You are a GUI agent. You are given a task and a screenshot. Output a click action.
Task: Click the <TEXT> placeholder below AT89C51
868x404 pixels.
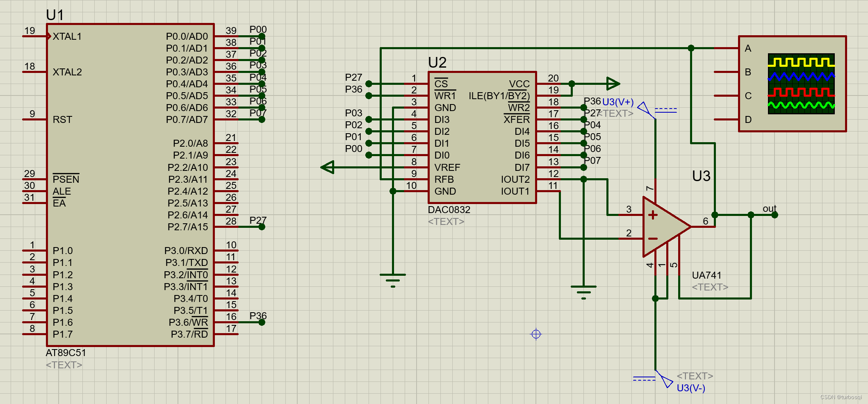click(x=64, y=365)
